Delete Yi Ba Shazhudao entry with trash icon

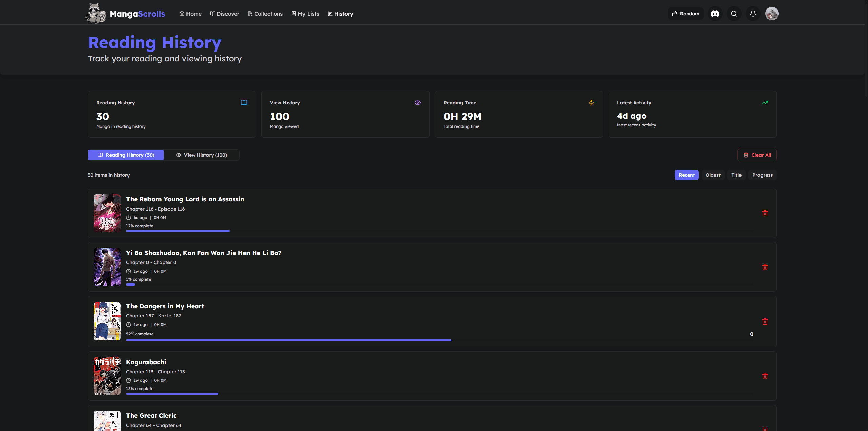[765, 267]
